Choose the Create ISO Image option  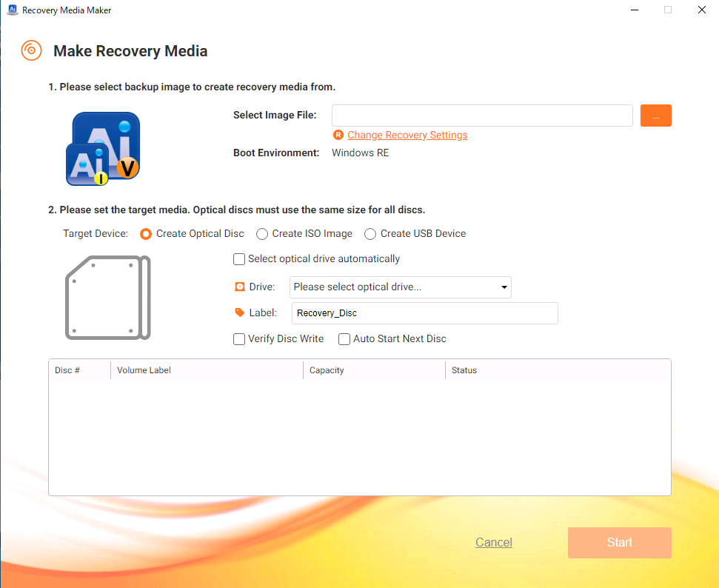[x=262, y=234]
